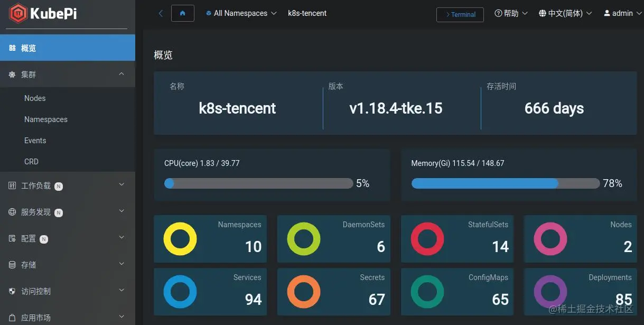Open the Terminal
Viewport: 644px width, 325px height.
click(x=460, y=15)
